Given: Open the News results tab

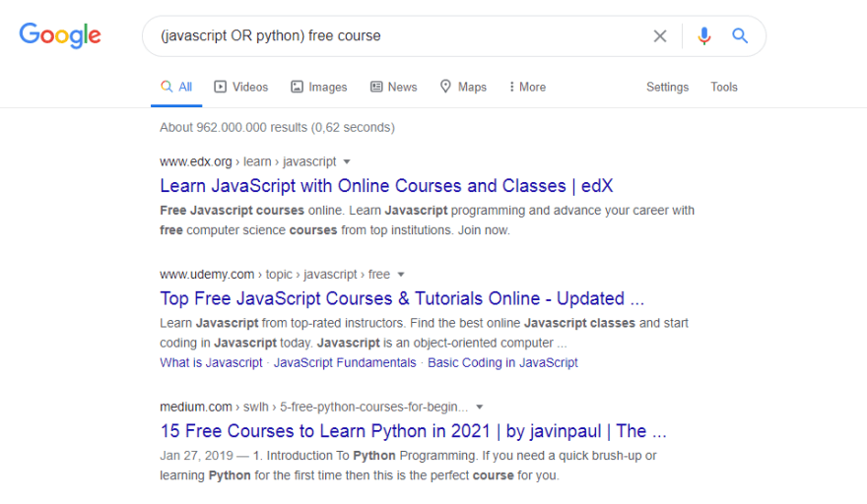Looking at the screenshot, I should [393, 87].
